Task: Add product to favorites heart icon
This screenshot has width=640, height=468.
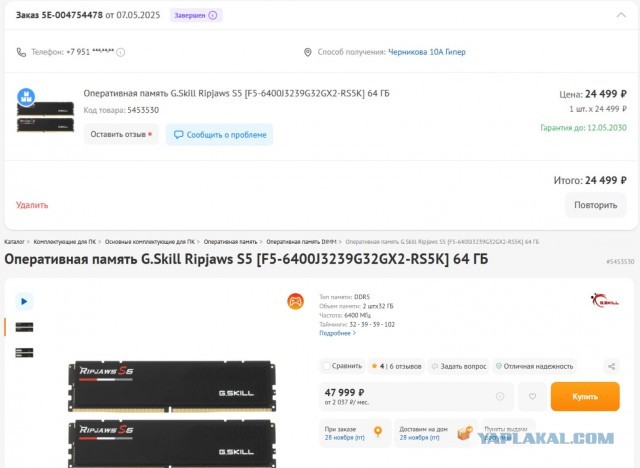Action: click(532, 396)
